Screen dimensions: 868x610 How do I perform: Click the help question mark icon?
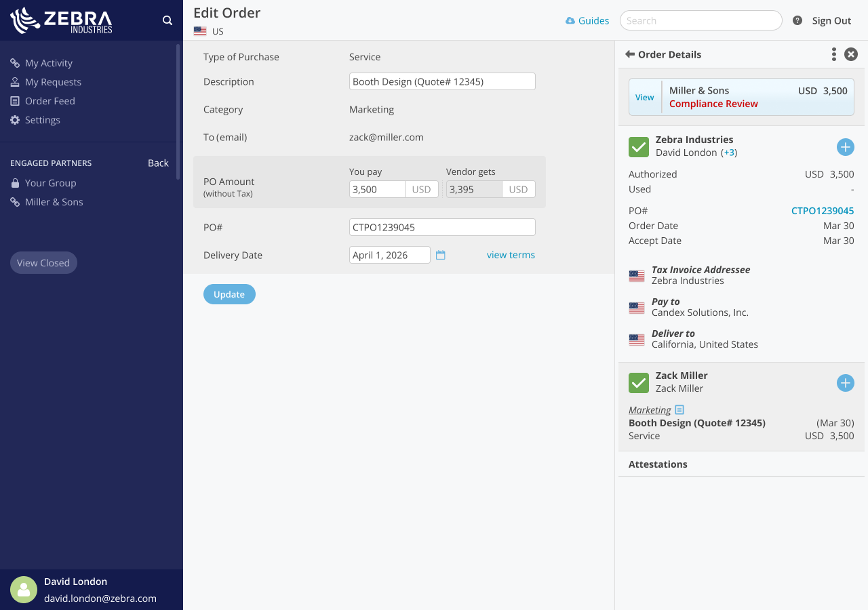(x=797, y=20)
